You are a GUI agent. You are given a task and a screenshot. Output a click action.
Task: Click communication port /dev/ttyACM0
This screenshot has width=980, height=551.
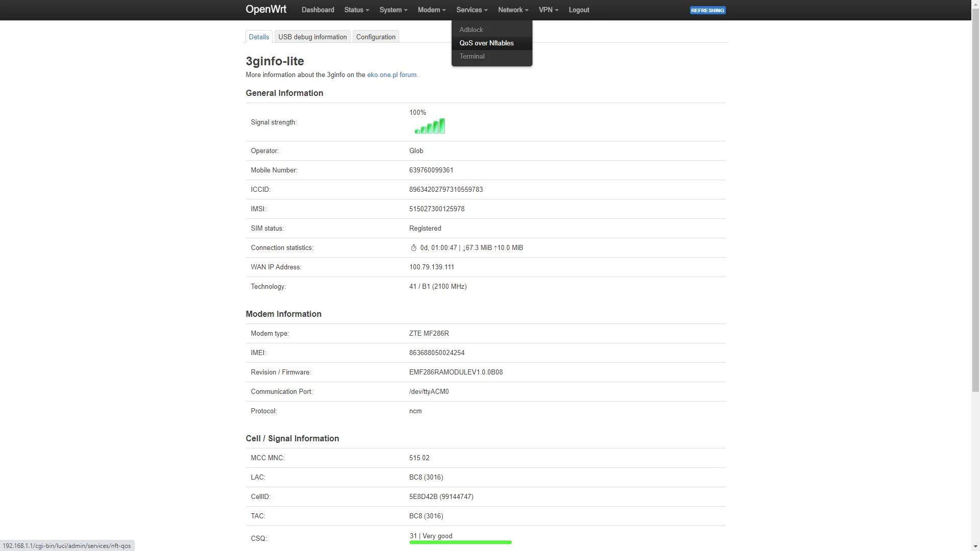[429, 392]
